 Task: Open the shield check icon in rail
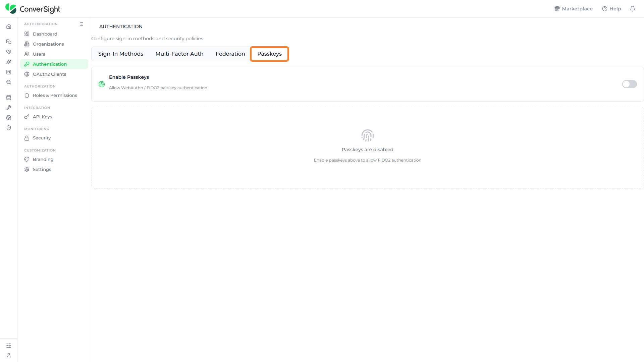9,128
